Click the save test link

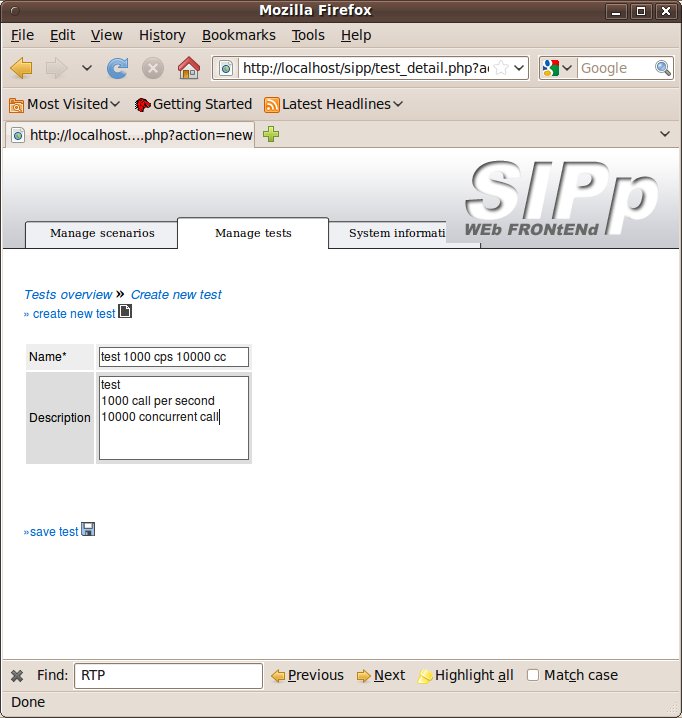coord(54,532)
